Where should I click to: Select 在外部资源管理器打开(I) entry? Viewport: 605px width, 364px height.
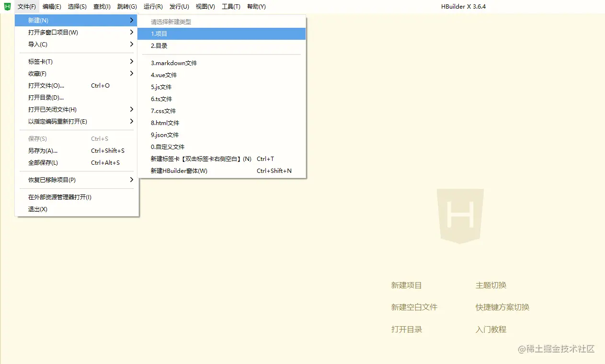pyautogui.click(x=77, y=197)
